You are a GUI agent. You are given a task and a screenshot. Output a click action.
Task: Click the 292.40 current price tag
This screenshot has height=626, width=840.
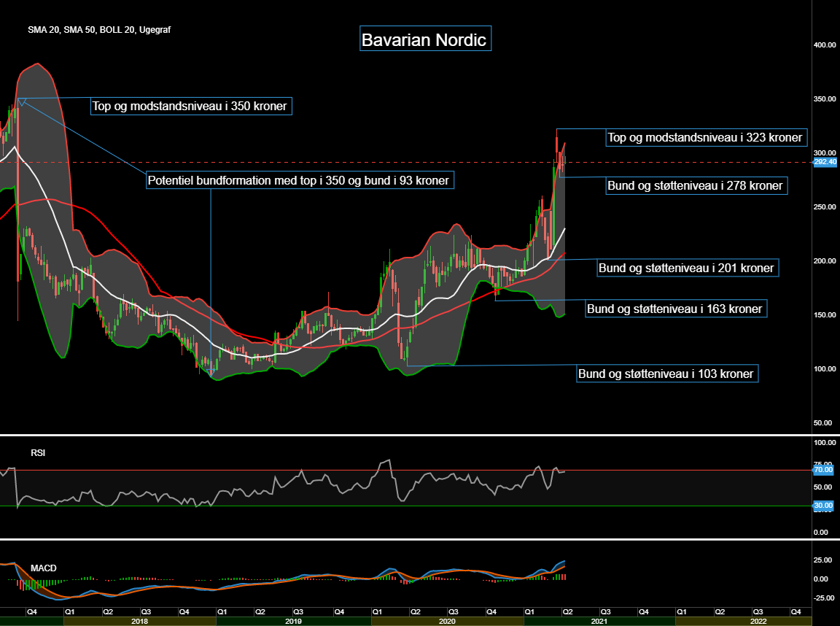825,162
